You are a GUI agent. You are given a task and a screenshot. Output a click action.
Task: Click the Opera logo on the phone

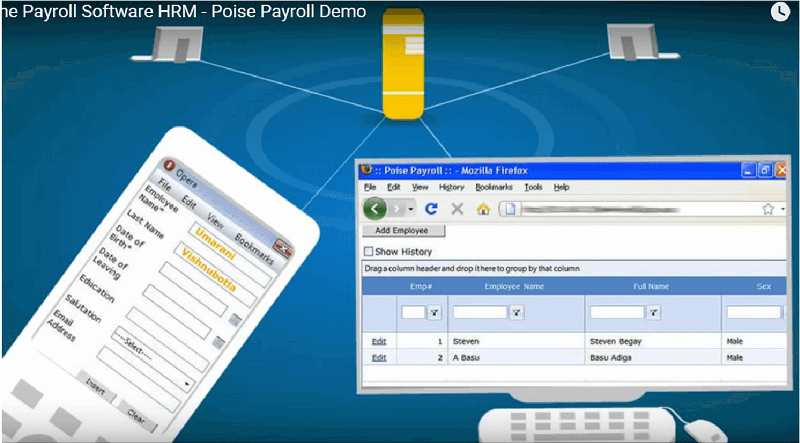click(169, 165)
